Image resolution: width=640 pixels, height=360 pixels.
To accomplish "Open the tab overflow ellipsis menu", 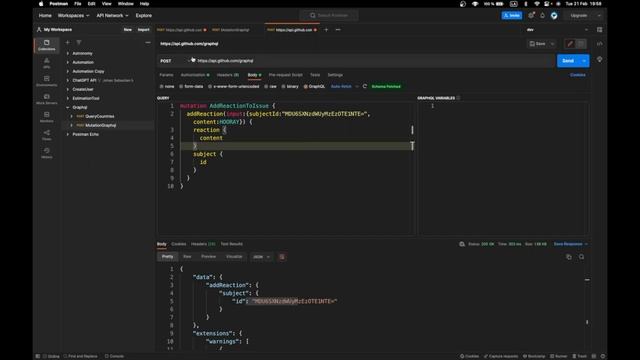I will point(338,30).
